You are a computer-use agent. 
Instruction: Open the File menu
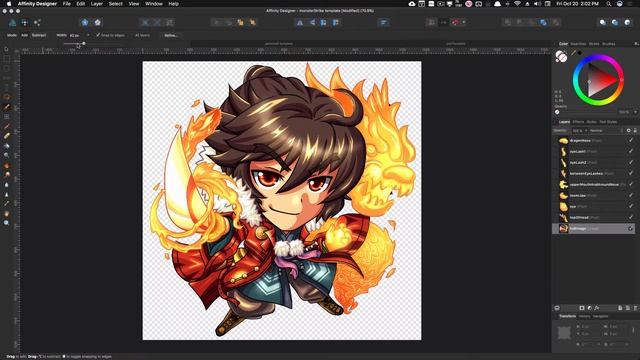[x=67, y=4]
